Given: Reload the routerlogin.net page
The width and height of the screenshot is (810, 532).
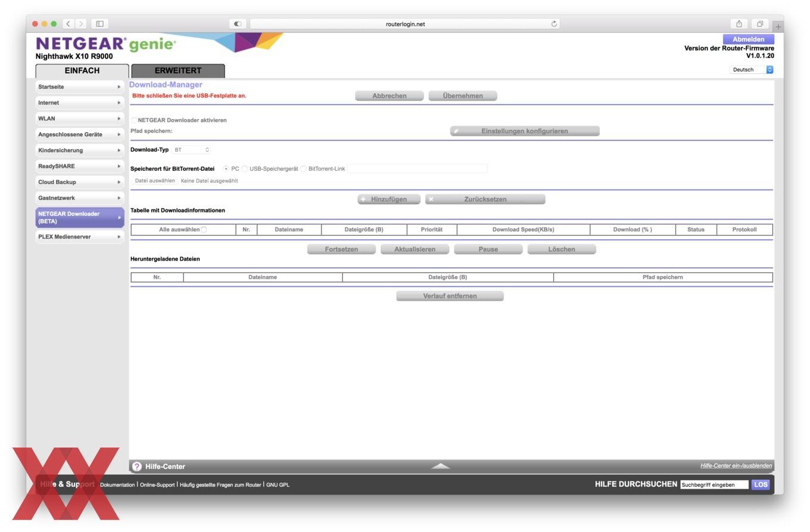Looking at the screenshot, I should pos(554,24).
